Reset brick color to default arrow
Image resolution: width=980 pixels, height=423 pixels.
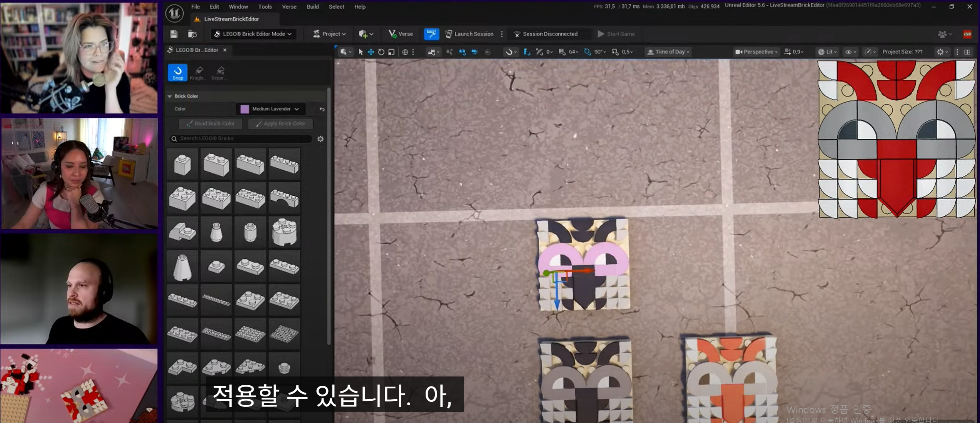322,109
